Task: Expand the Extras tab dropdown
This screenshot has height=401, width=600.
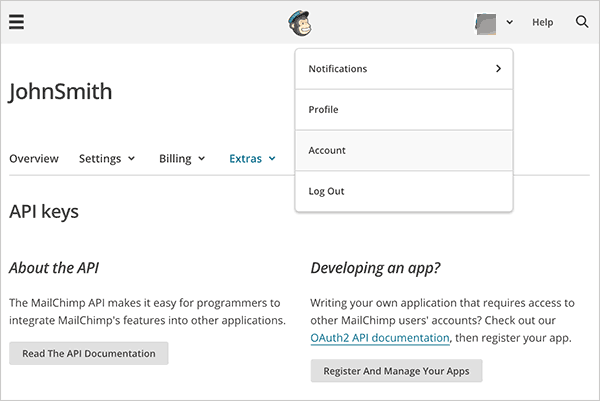Action: coord(253,158)
